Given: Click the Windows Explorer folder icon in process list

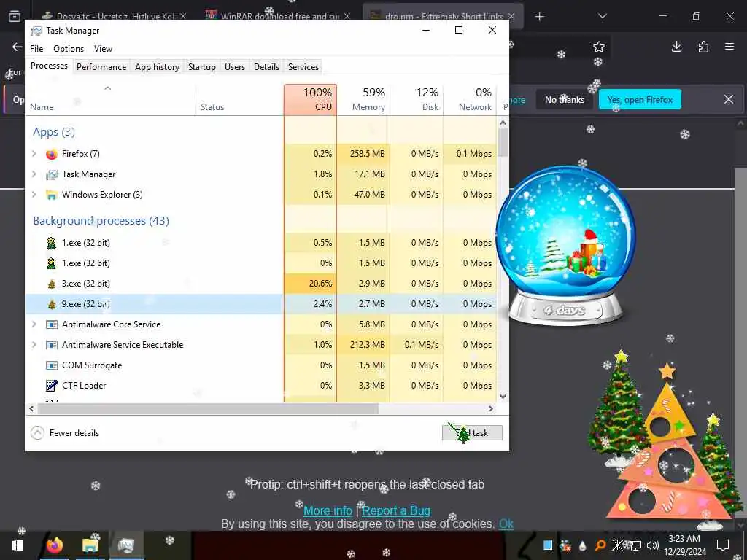Looking at the screenshot, I should tap(52, 195).
